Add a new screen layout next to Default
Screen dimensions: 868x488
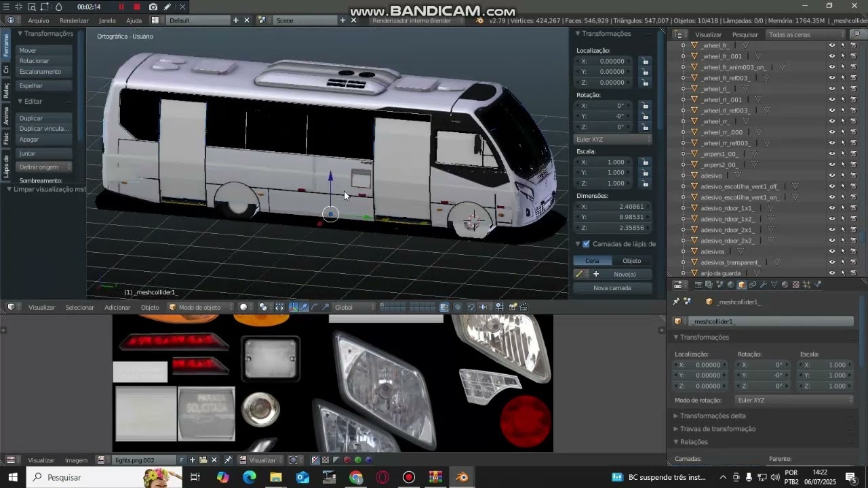point(236,20)
